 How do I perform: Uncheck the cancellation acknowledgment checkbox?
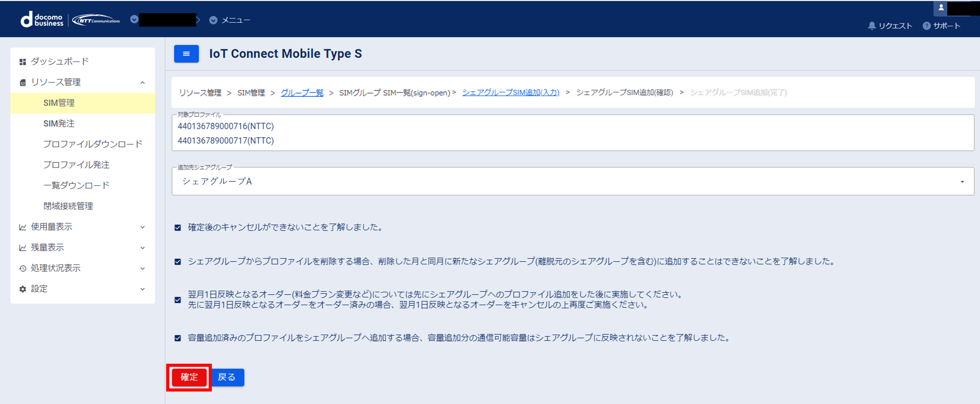(x=177, y=228)
